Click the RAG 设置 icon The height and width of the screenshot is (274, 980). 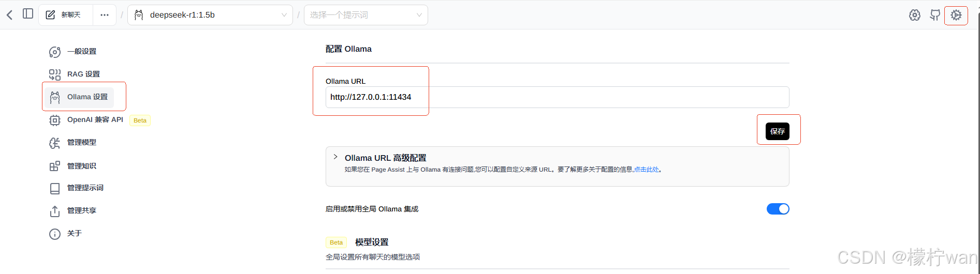pyautogui.click(x=55, y=74)
